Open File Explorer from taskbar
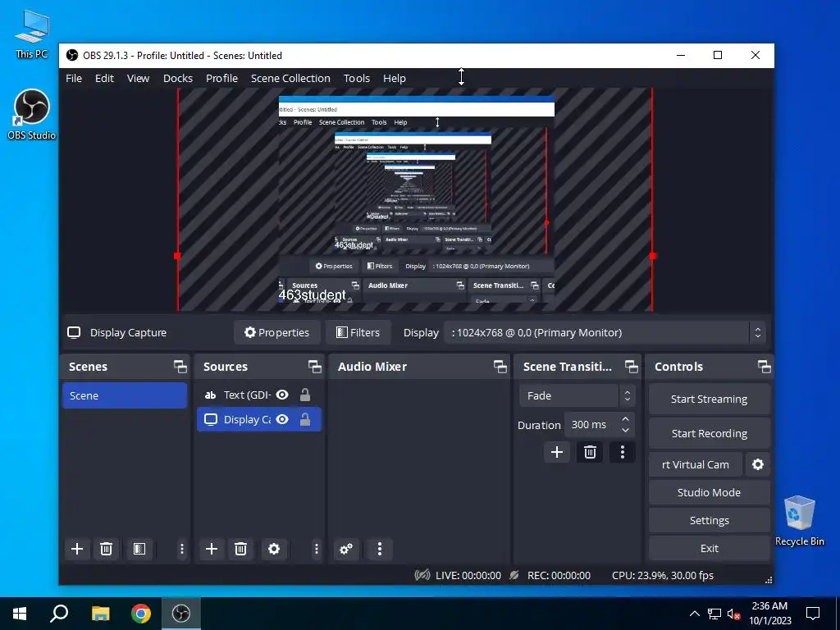840x630 pixels. pos(100,614)
